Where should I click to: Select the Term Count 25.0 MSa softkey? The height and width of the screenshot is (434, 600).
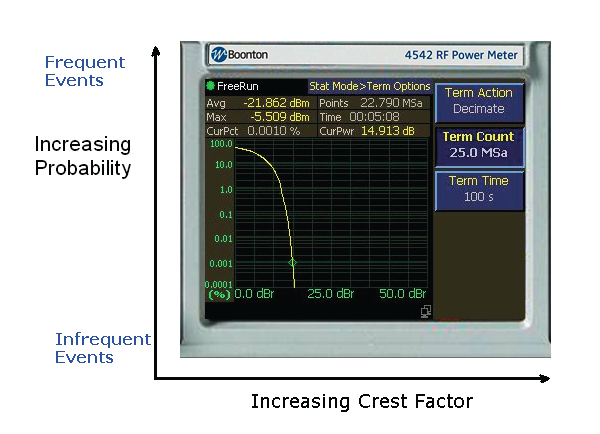478,145
